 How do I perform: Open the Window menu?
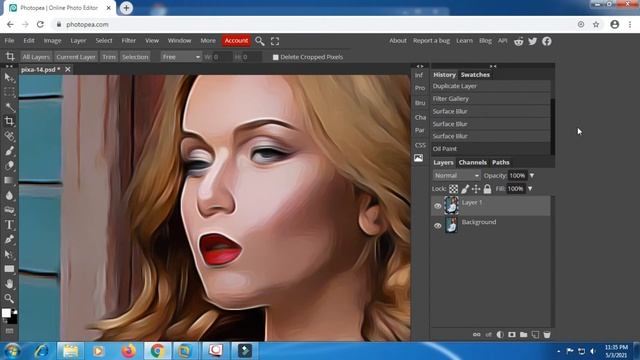click(180, 41)
